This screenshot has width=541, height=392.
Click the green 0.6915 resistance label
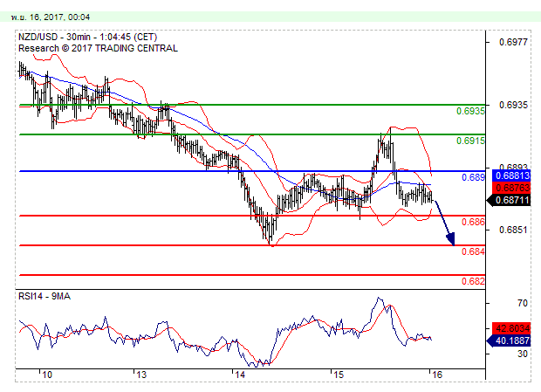(x=470, y=141)
